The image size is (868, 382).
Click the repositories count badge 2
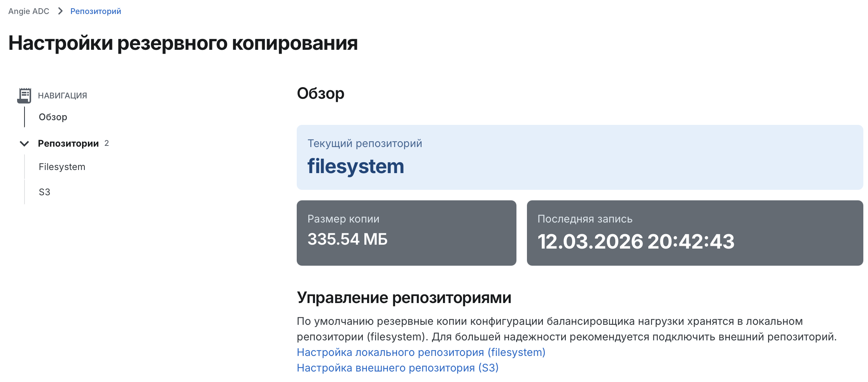click(x=107, y=143)
